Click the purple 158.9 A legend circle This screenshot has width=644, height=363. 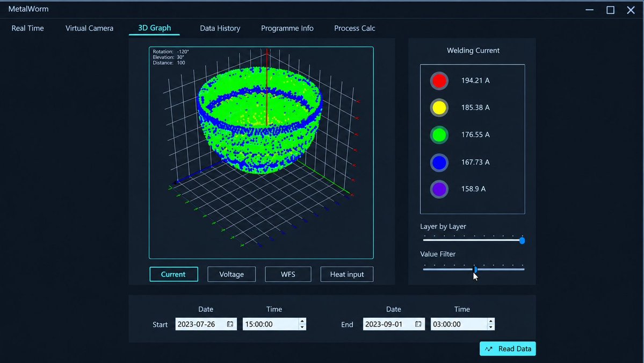pos(439,189)
